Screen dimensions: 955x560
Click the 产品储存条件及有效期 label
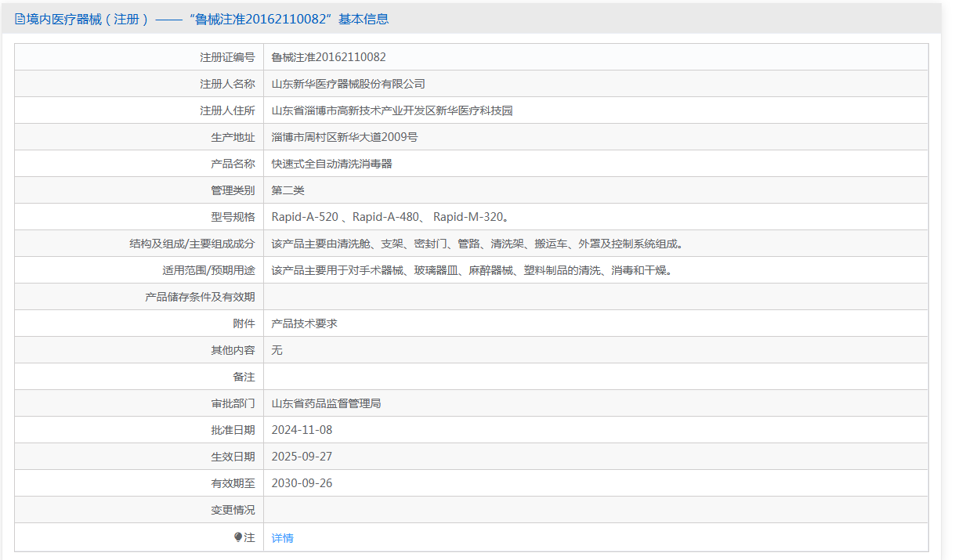tap(201, 297)
